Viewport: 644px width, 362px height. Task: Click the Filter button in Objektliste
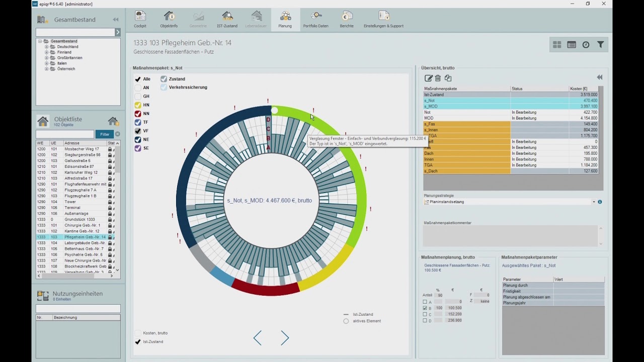[105, 134]
